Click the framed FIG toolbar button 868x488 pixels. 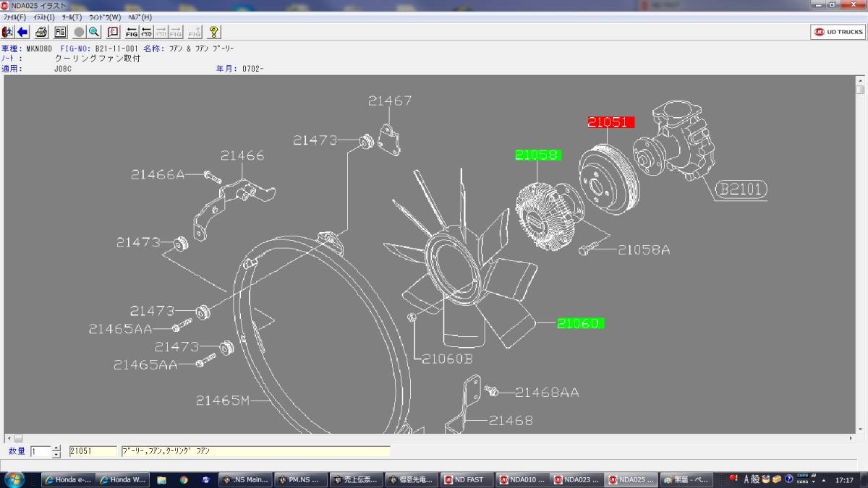click(60, 32)
